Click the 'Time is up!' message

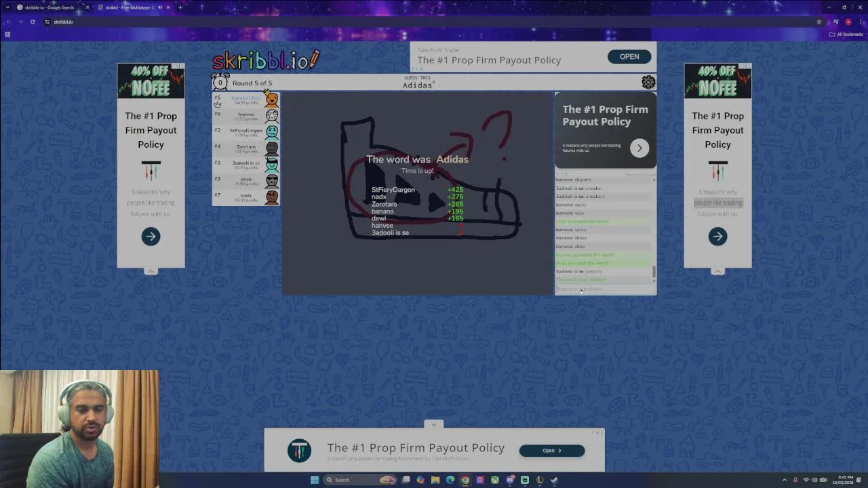click(x=417, y=171)
